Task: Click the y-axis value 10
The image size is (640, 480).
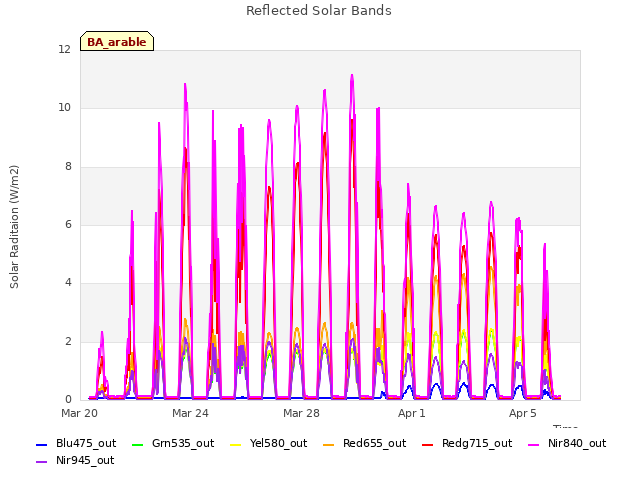Action: (64, 108)
